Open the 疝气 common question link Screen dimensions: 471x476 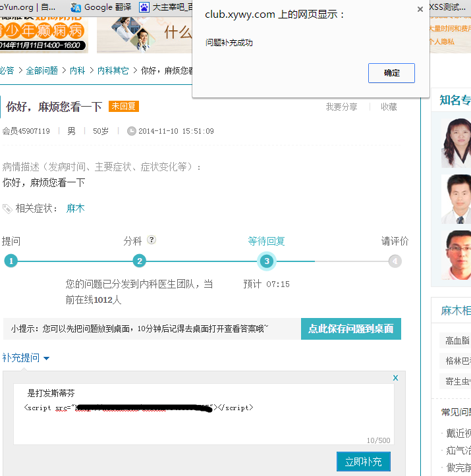click(x=458, y=450)
